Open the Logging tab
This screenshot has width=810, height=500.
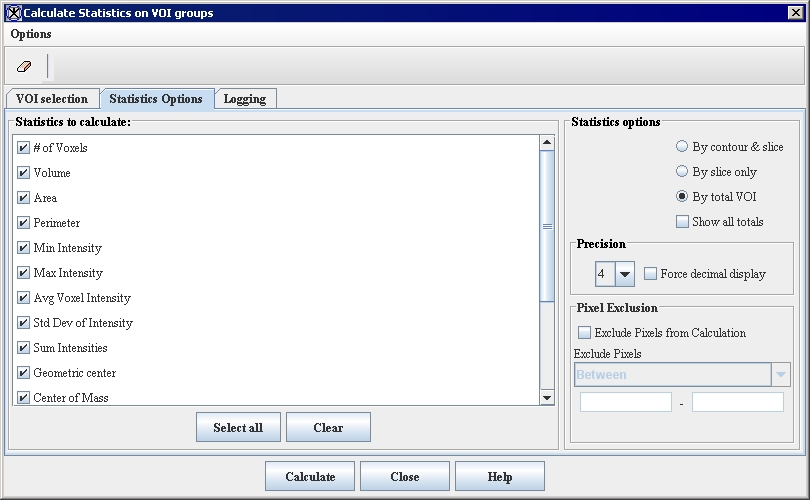245,99
